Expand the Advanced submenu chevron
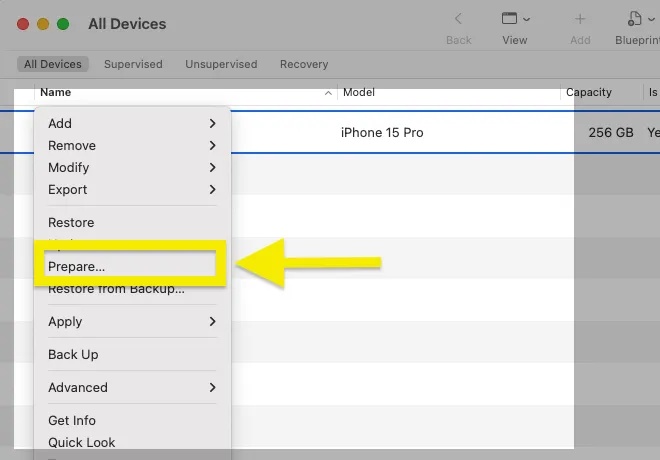This screenshot has height=460, width=660. [x=213, y=387]
